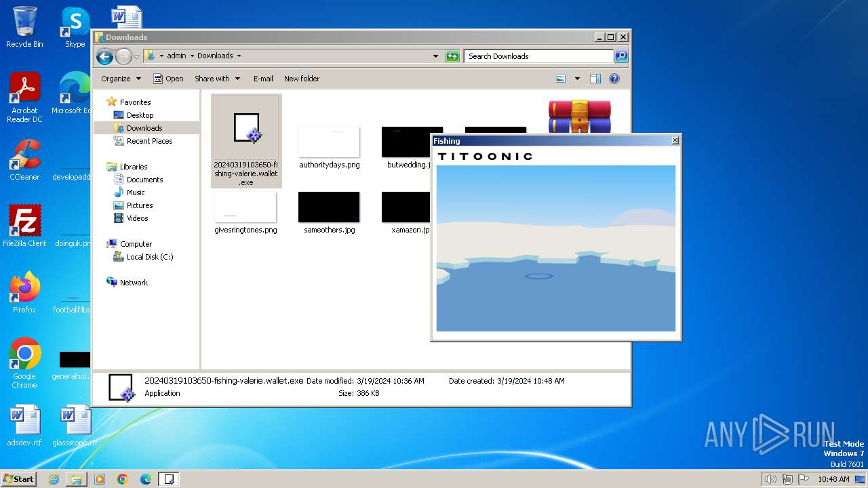Open the Share with dropdown
The image size is (868, 488).
[217, 79]
